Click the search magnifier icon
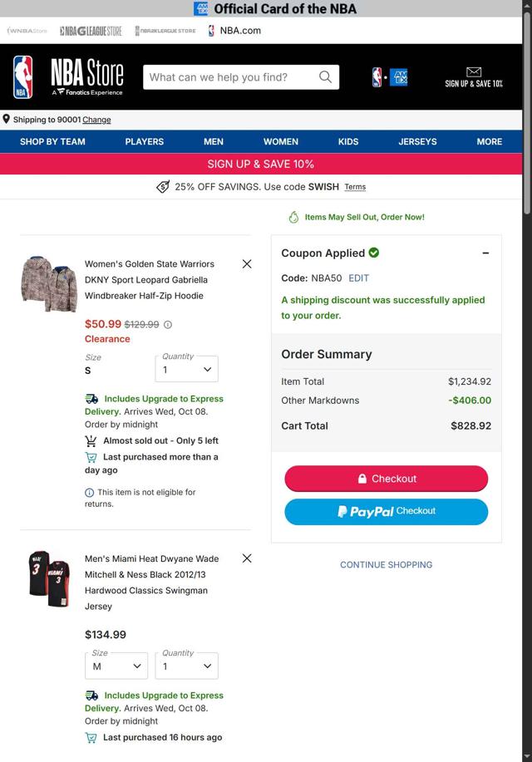 tap(325, 77)
